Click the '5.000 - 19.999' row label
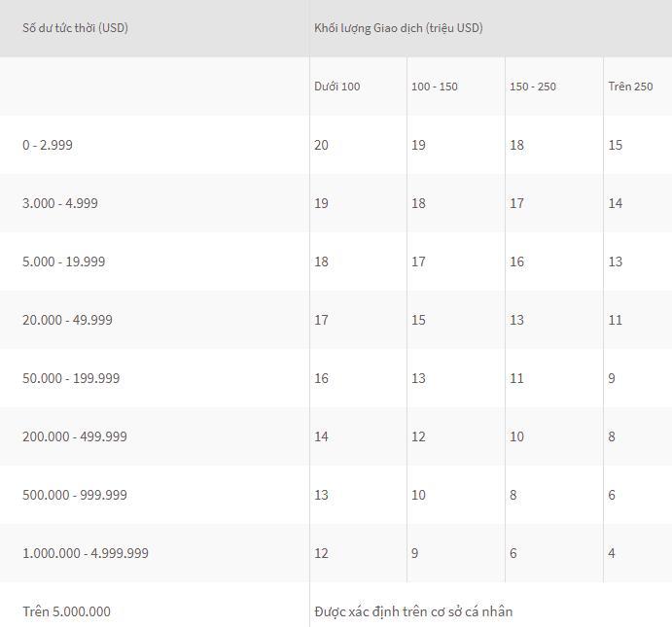This screenshot has width=672, height=627. tap(64, 261)
